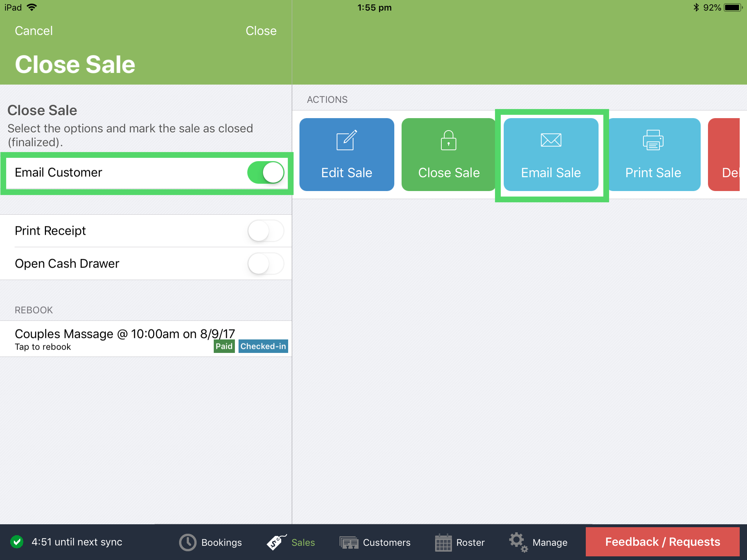Disable the Email Customer switch
The height and width of the screenshot is (560, 747).
tap(266, 172)
